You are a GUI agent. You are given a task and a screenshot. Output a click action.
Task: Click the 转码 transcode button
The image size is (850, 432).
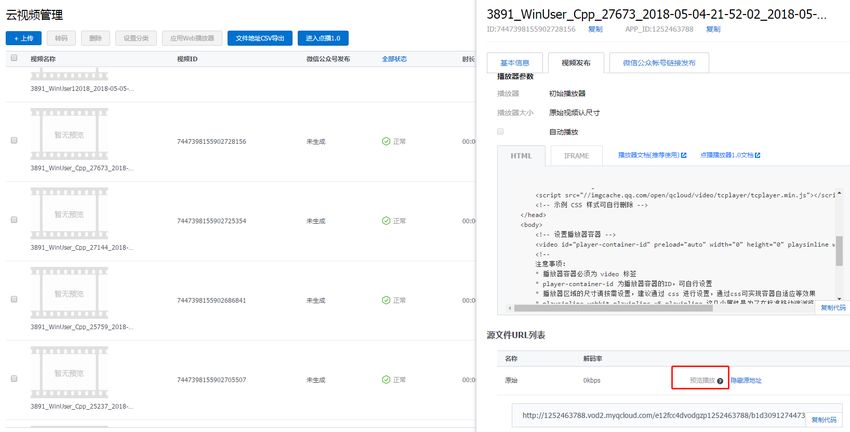tap(61, 38)
